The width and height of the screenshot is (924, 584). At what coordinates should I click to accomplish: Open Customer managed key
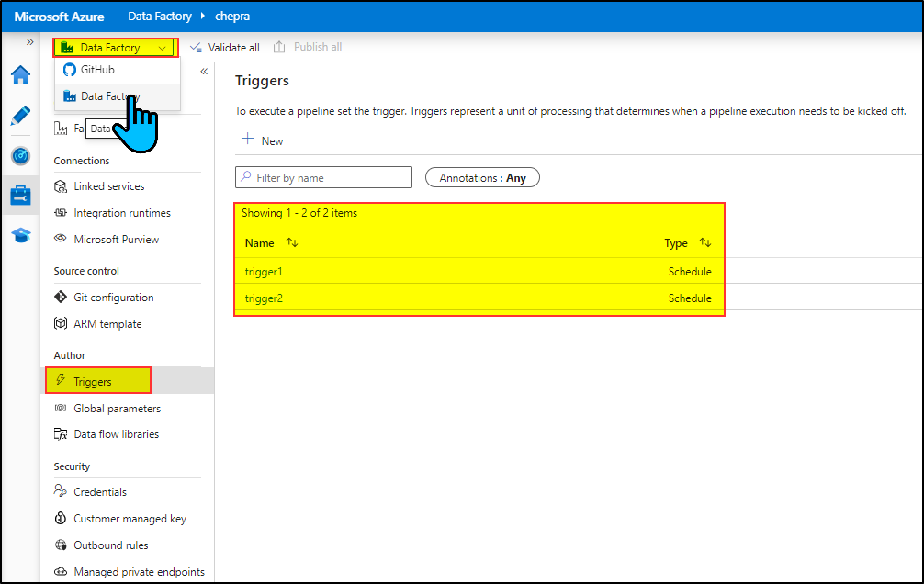click(x=130, y=519)
